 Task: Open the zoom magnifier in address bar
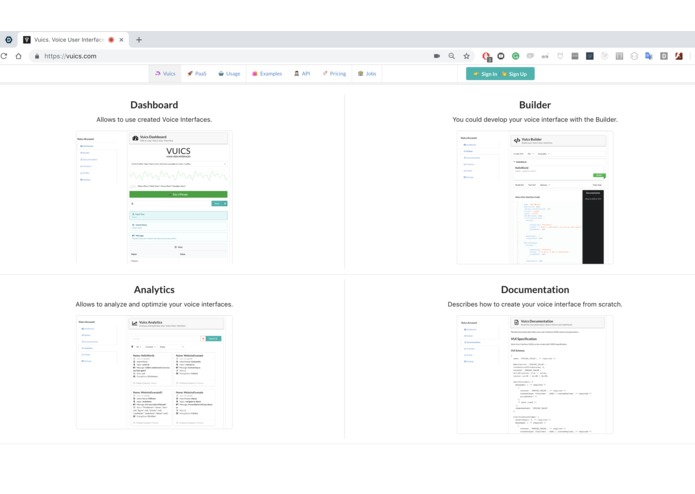pyautogui.click(x=451, y=56)
